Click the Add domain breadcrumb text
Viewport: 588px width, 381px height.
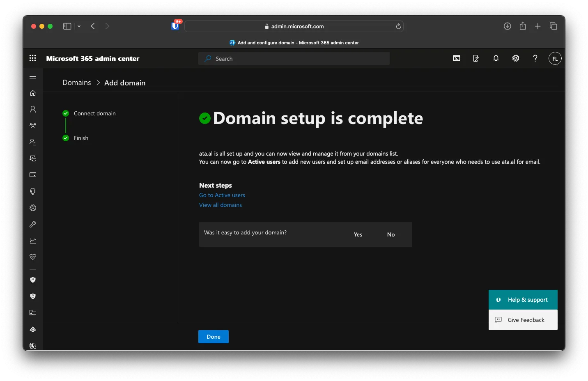(x=125, y=83)
